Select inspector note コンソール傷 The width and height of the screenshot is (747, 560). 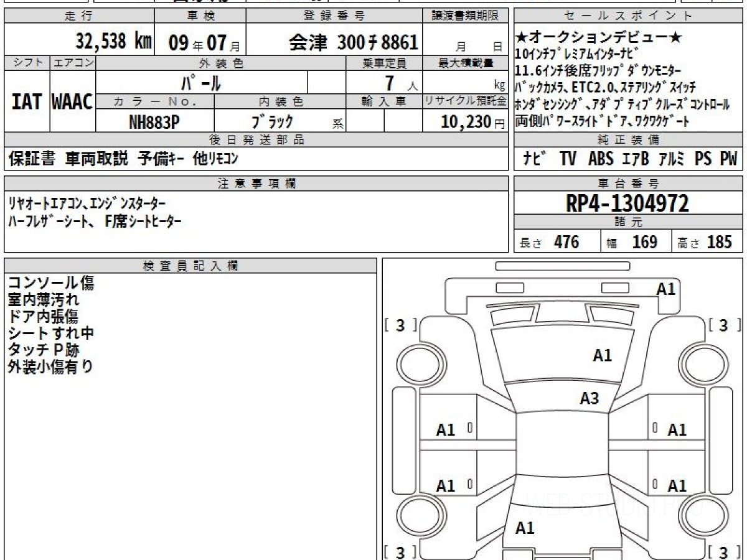click(51, 283)
